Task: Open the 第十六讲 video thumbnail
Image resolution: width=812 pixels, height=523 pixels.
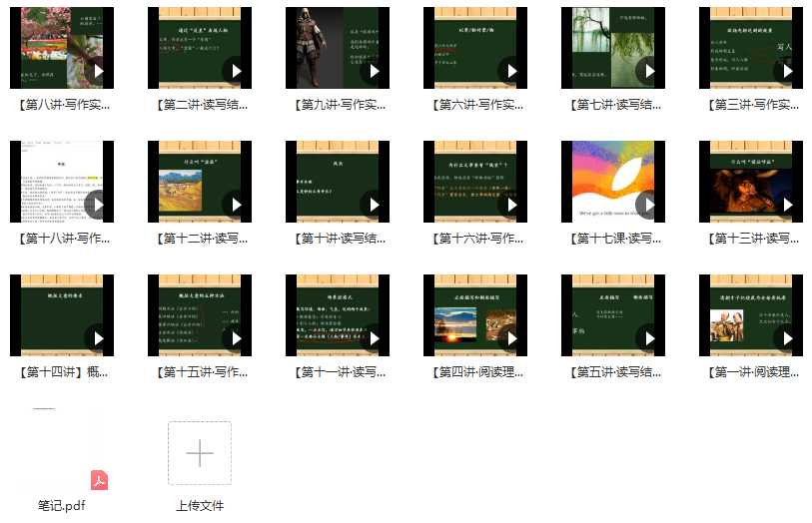Action: pyautogui.click(x=474, y=181)
